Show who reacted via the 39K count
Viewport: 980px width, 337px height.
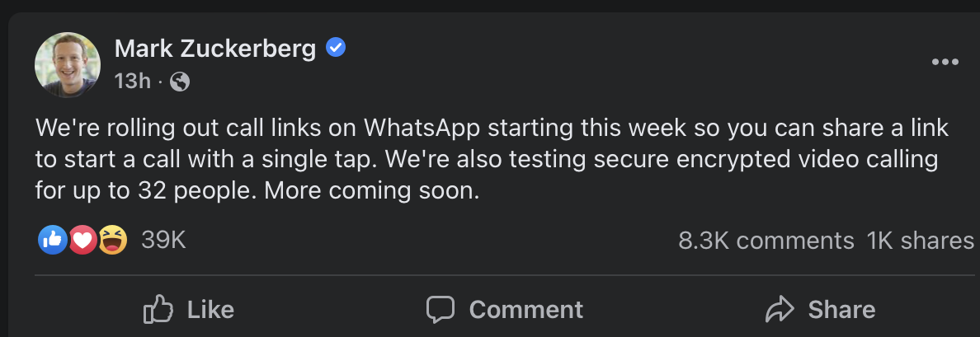163,240
